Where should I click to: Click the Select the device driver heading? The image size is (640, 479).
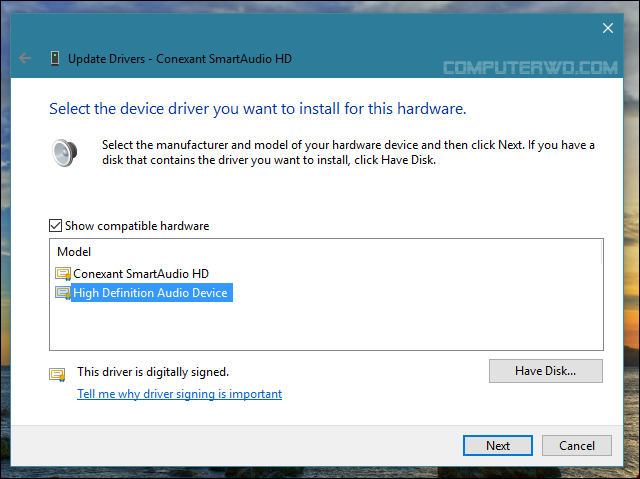pos(258,109)
